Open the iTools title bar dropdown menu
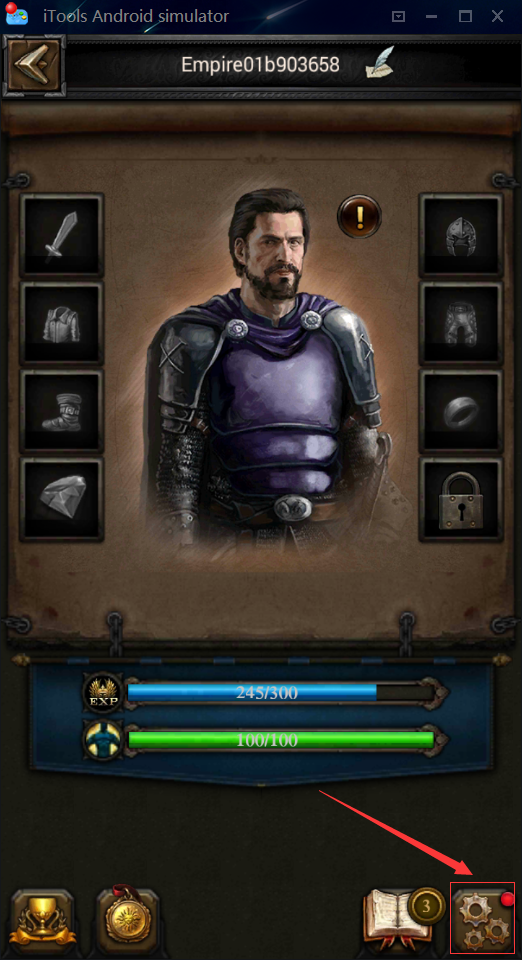The image size is (522, 960). [398, 17]
